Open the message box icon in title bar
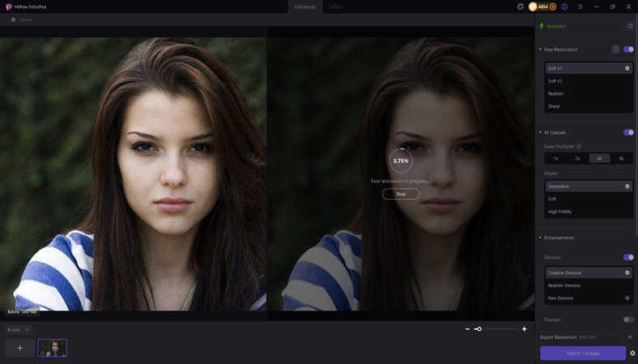638x364 pixels. (520, 7)
